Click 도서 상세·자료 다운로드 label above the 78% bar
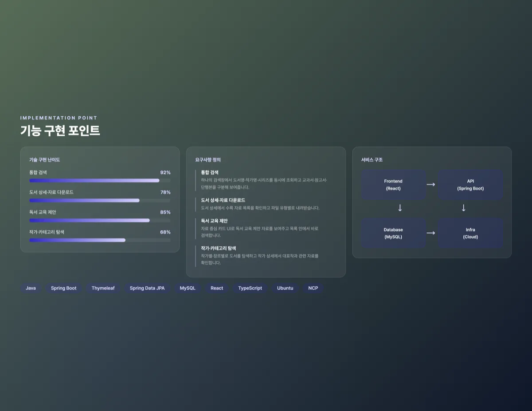Viewport: 532px width, 411px height. [x=51, y=192]
